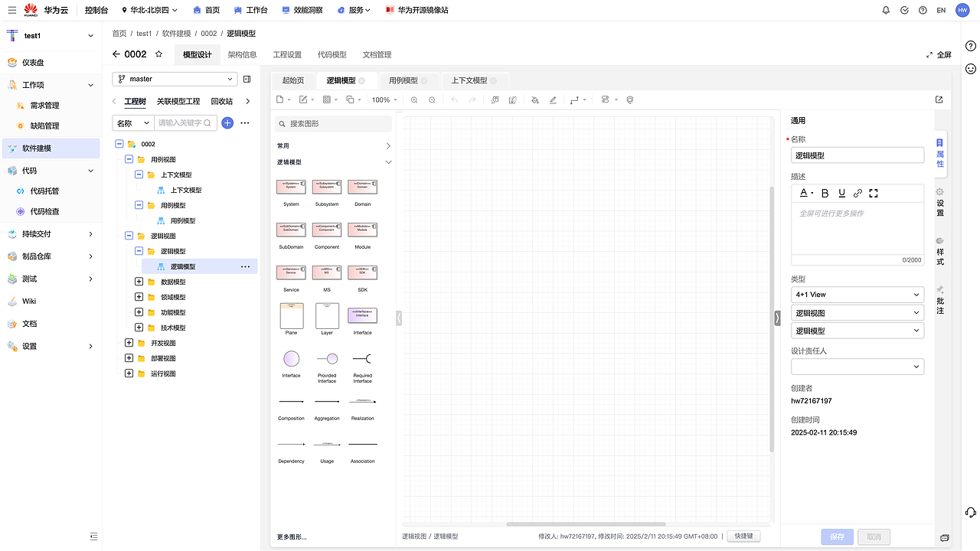The height and width of the screenshot is (551, 980).
Task: Open 需求管理 in the sidebar
Action: point(44,106)
